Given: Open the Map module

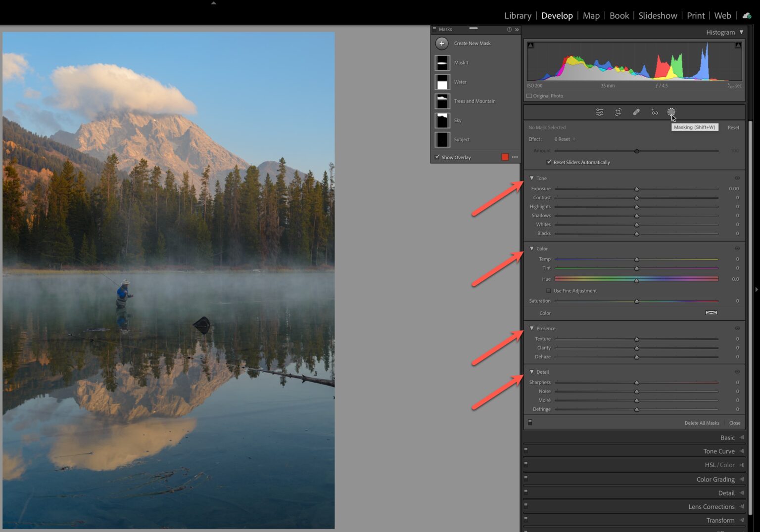Looking at the screenshot, I should tap(591, 15).
